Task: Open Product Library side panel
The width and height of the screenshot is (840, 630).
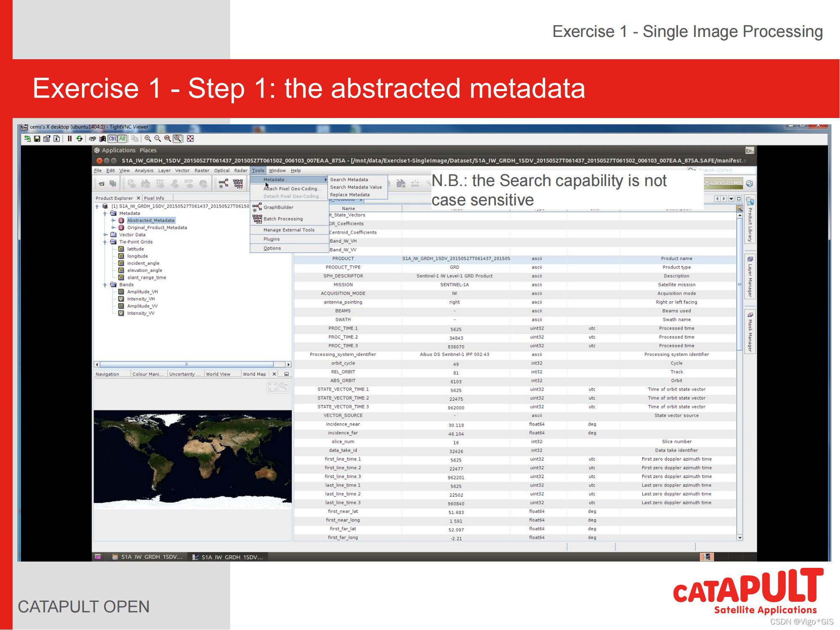Action: [750, 219]
